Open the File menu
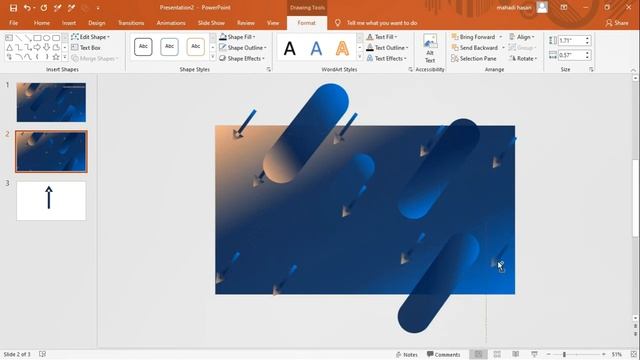This screenshot has width=640, height=360. (x=13, y=23)
